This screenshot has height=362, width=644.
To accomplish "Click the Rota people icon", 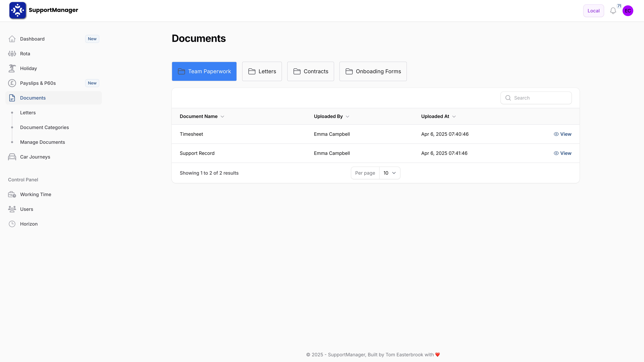I will pos(12,54).
